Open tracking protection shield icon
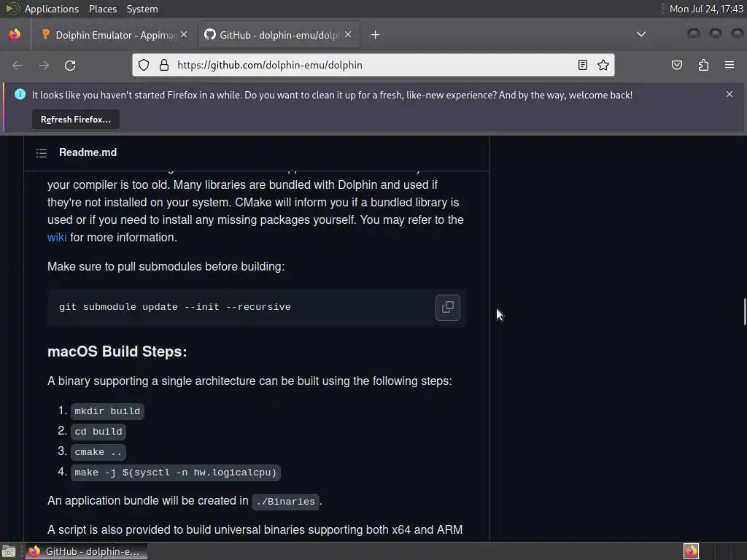Image resolution: width=747 pixels, height=560 pixels. click(x=144, y=65)
